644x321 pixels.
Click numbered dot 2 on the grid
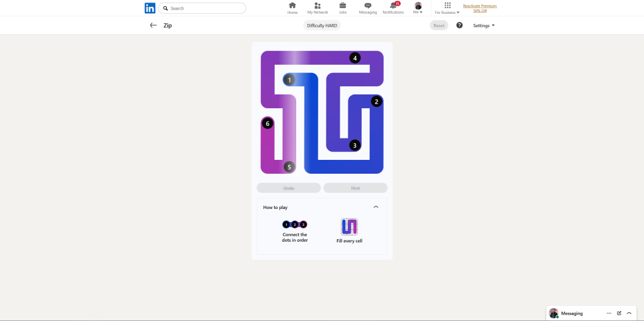[x=377, y=101]
